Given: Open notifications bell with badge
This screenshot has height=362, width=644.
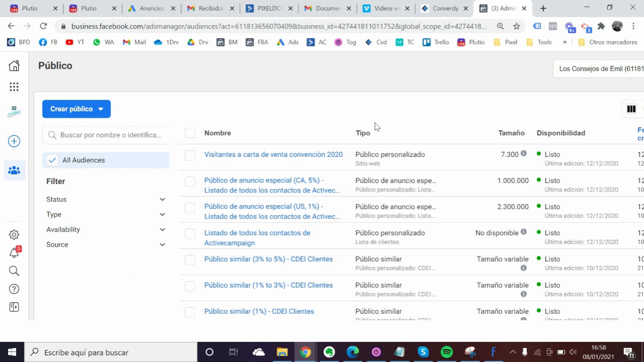Looking at the screenshot, I should (14, 253).
